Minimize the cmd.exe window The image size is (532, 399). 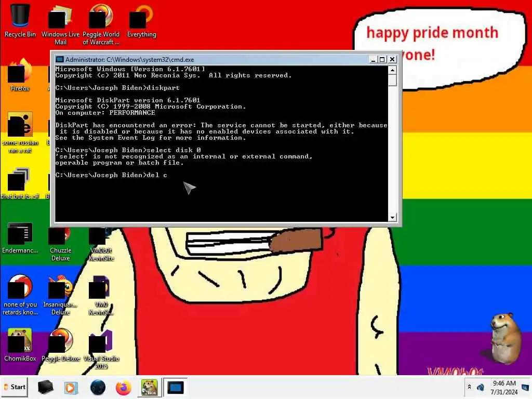click(x=373, y=59)
